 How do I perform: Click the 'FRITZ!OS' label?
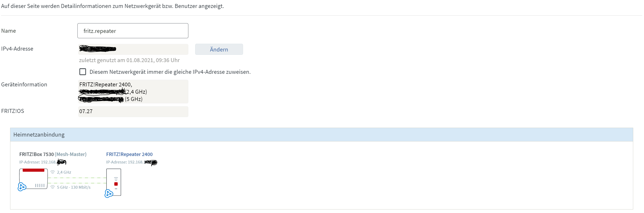pyautogui.click(x=13, y=111)
